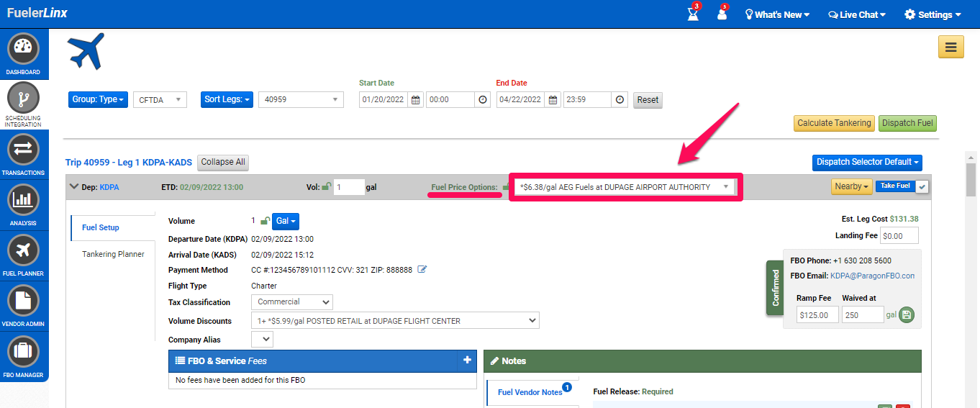Click the user profile icon with badge

tap(722, 14)
